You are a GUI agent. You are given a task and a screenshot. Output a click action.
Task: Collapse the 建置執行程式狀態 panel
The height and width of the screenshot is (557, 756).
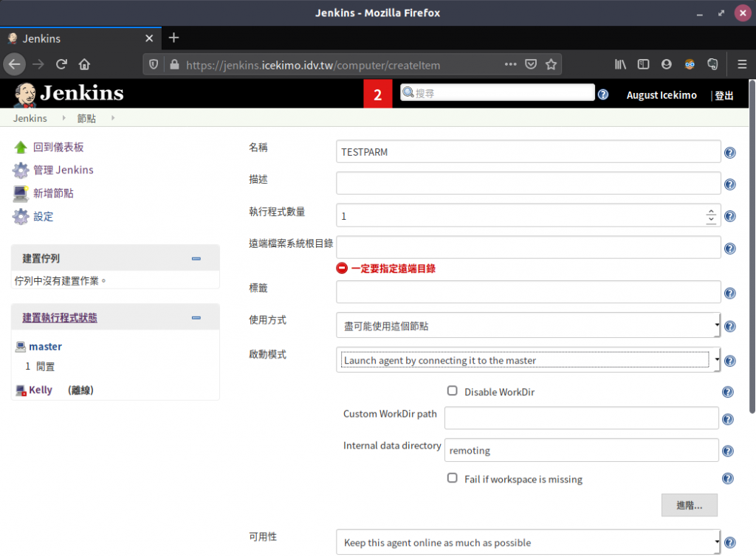pos(196,318)
